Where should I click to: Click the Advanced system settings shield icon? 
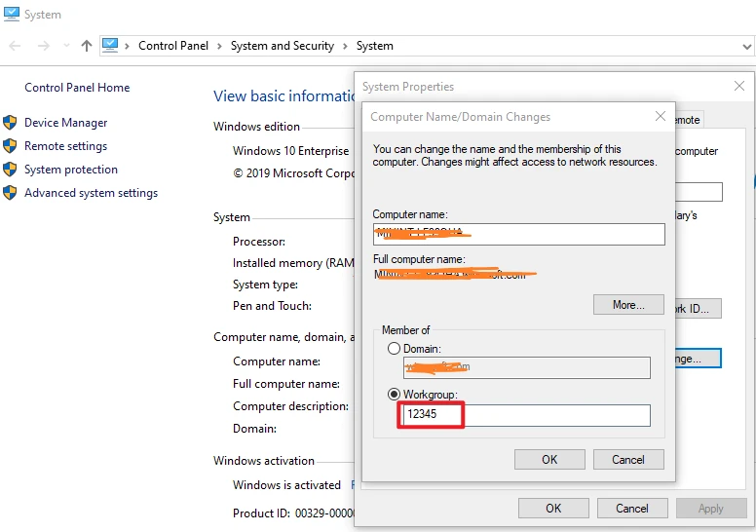click(x=11, y=193)
